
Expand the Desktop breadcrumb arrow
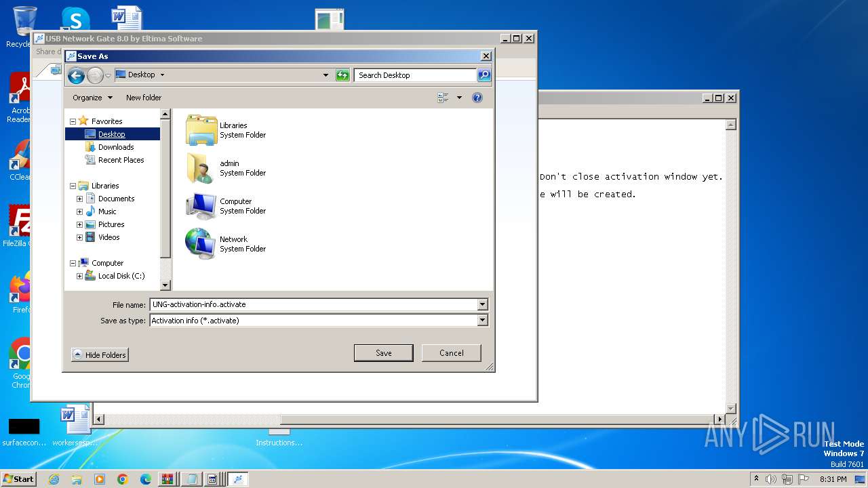pyautogui.click(x=162, y=75)
